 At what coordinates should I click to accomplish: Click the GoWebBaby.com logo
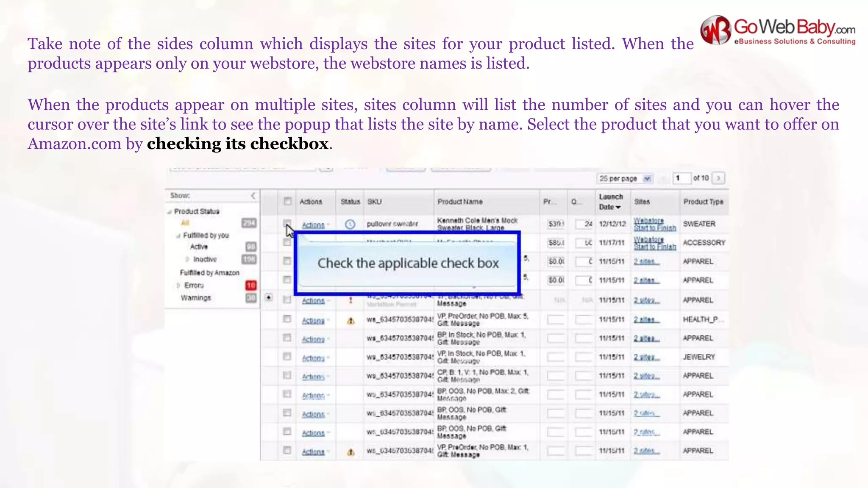778,30
